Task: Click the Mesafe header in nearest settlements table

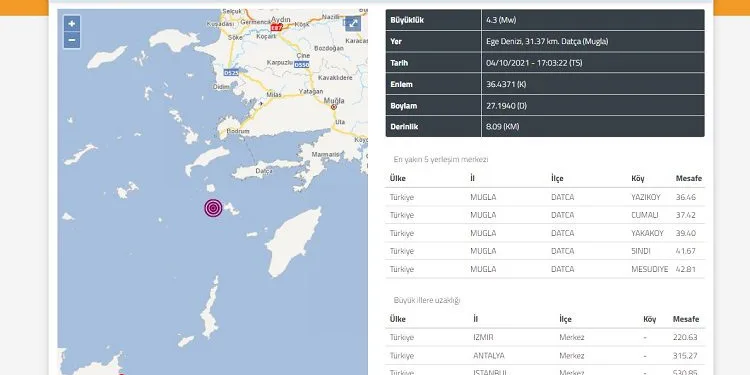Action: [689, 178]
